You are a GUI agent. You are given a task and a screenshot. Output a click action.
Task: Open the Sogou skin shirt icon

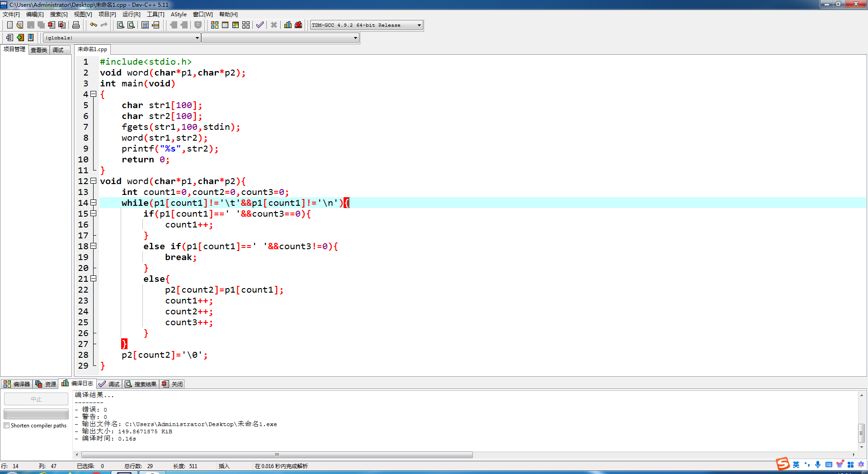(x=840, y=465)
